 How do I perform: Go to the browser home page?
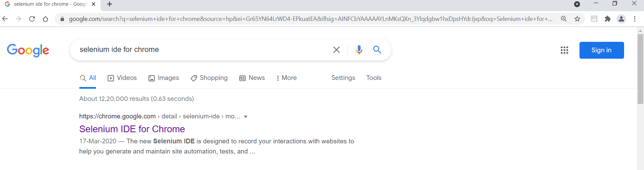46,19
